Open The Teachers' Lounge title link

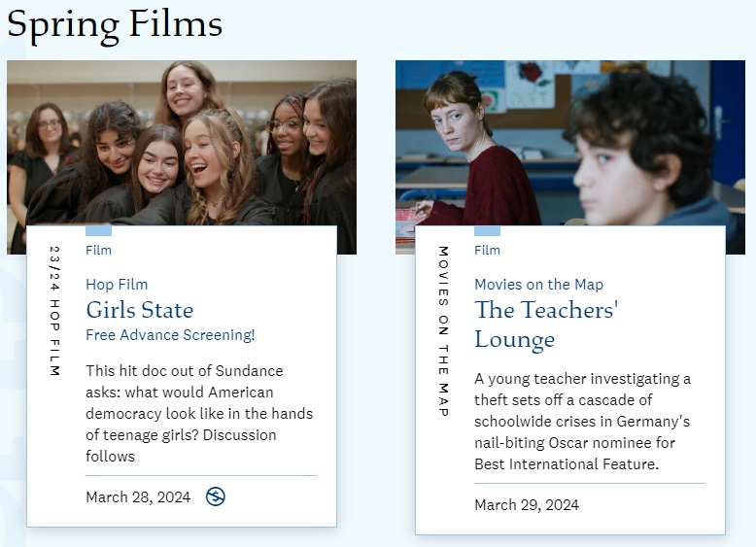pos(546,325)
